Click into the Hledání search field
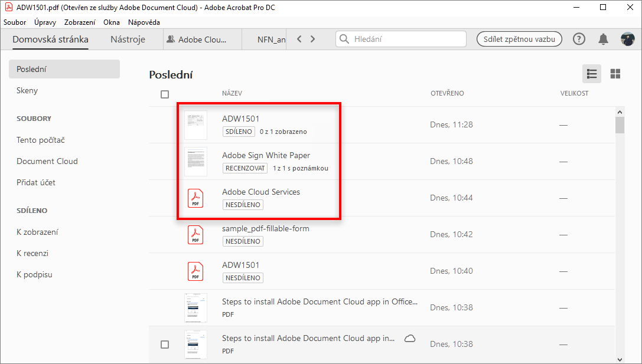 pyautogui.click(x=401, y=39)
